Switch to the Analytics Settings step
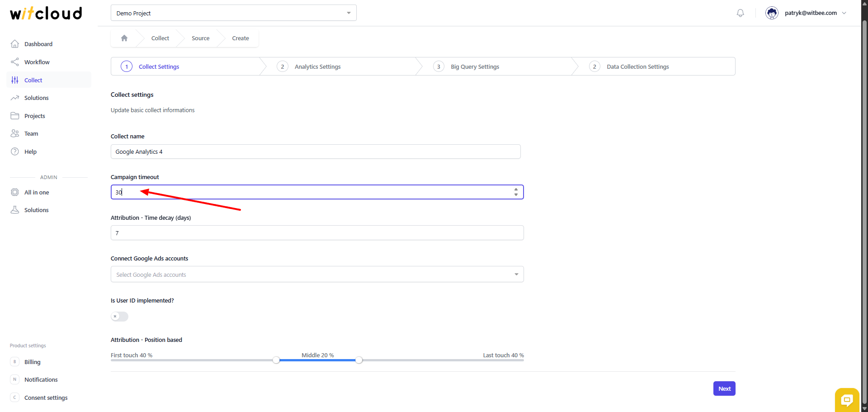 point(317,67)
